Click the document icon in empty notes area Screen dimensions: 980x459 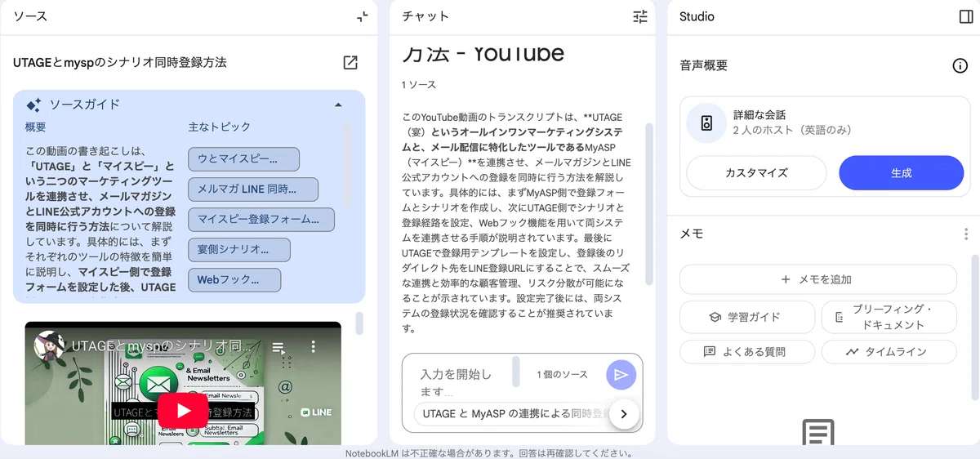818,433
